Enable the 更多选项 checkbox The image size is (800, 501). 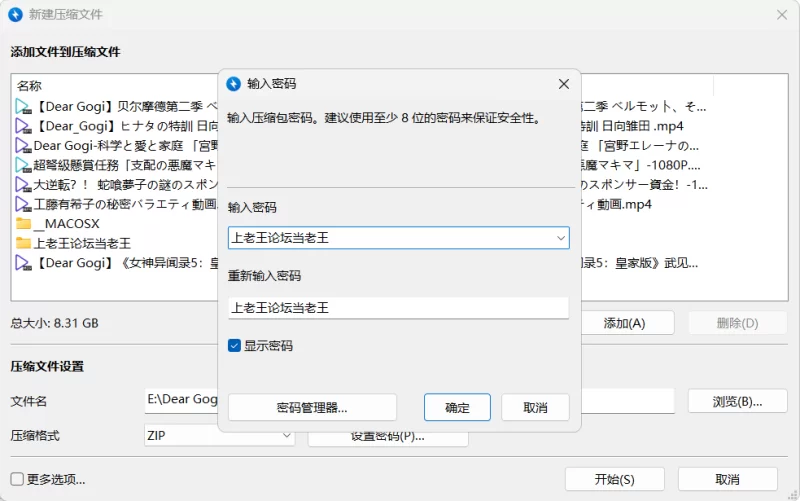17,479
